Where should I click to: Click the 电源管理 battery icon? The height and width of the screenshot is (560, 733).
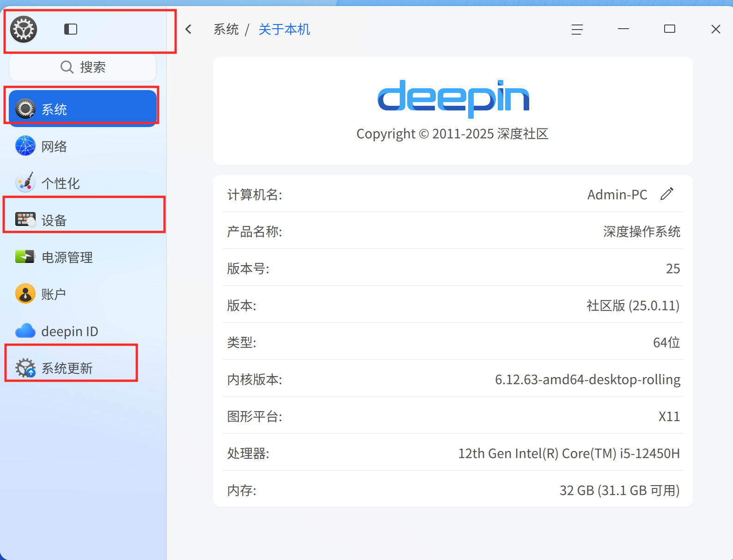(x=25, y=257)
